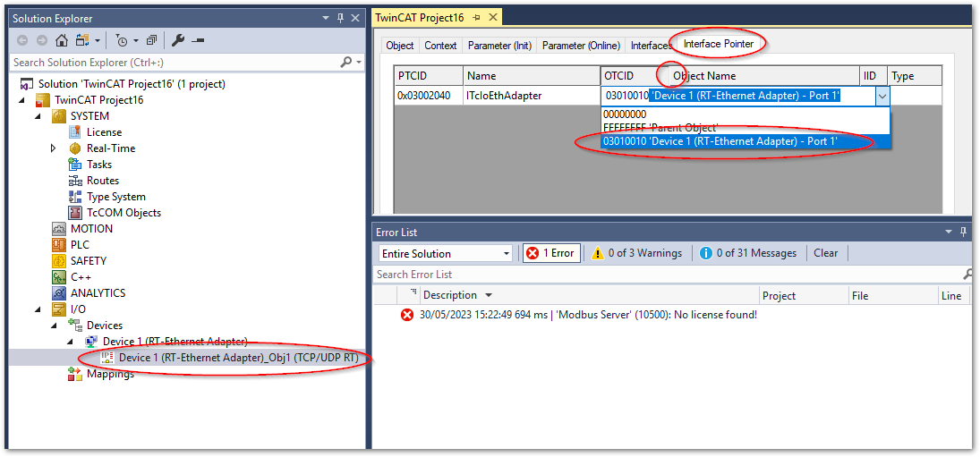Open the Switch Views dropdown arrow

tap(97, 41)
